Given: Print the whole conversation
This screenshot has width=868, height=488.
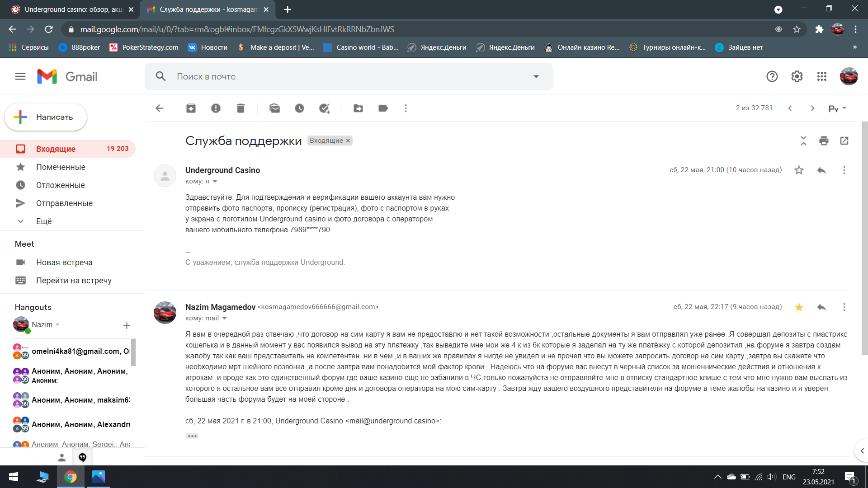Looking at the screenshot, I should tap(824, 141).
